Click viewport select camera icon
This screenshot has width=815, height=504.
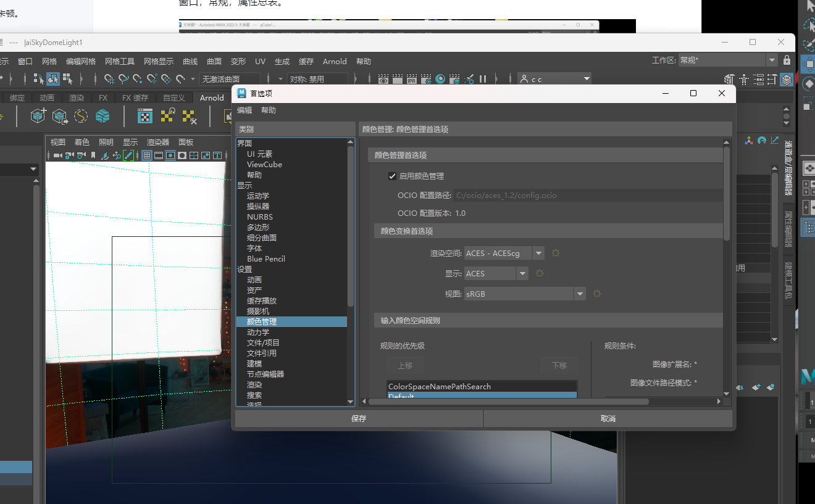58,155
